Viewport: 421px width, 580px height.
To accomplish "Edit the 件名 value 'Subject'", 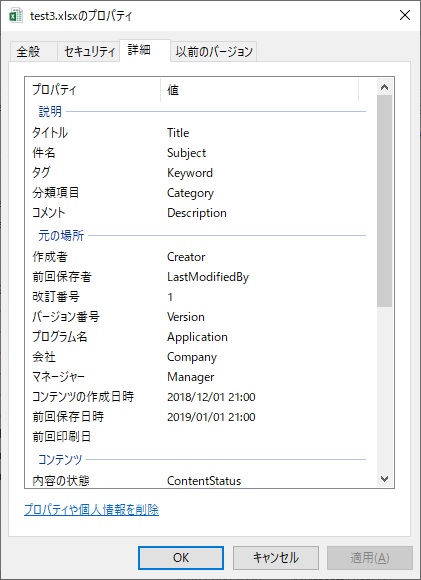I will click(x=186, y=153).
